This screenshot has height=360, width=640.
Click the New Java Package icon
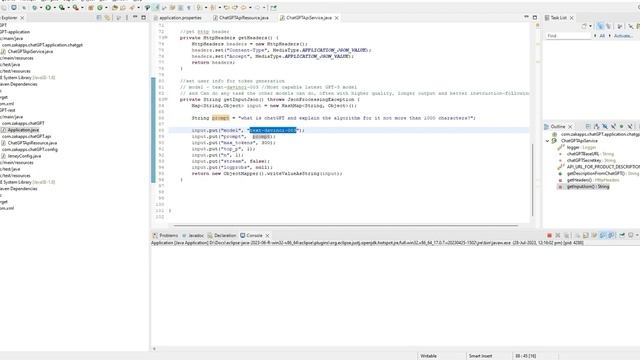[91, 7]
